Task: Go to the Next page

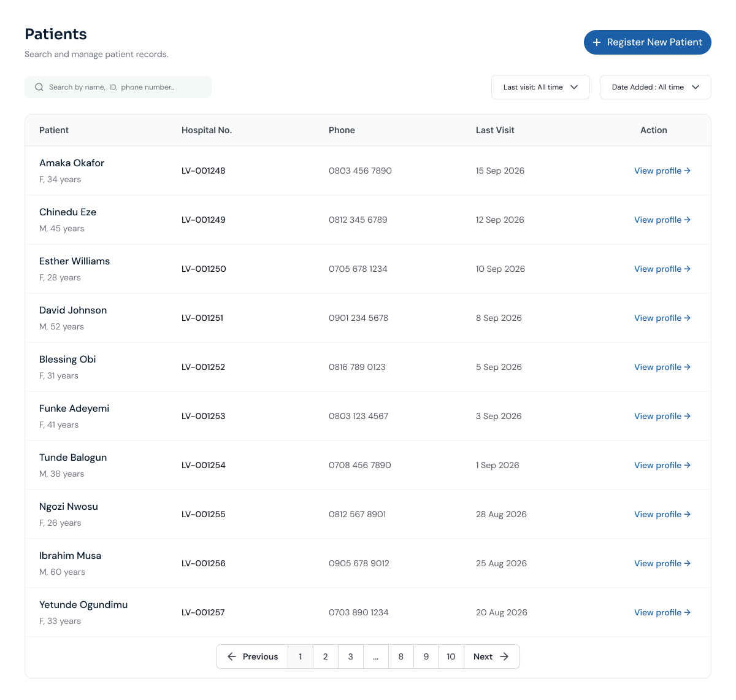Action: [491, 656]
